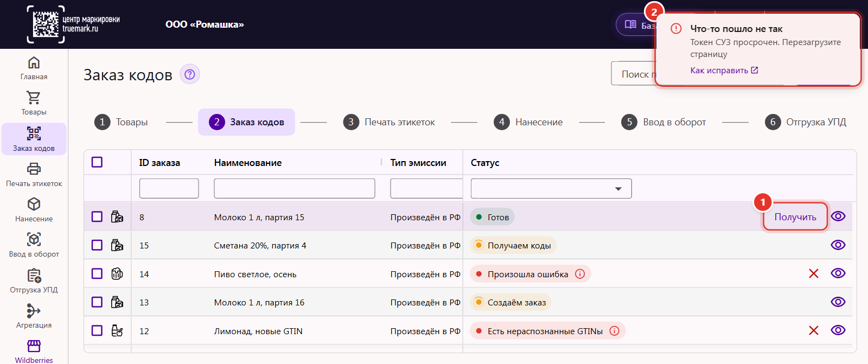Click Молоко 1 л, партия 16 name

coord(259,302)
